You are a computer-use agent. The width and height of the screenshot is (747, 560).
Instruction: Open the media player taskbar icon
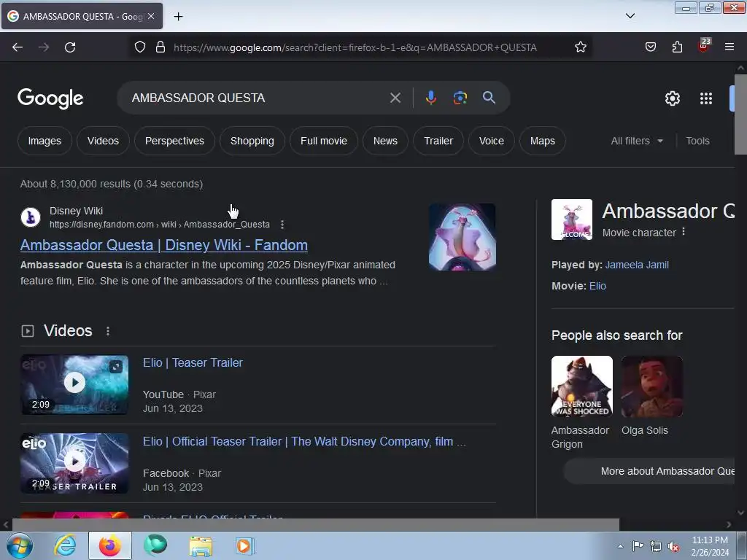245,545
